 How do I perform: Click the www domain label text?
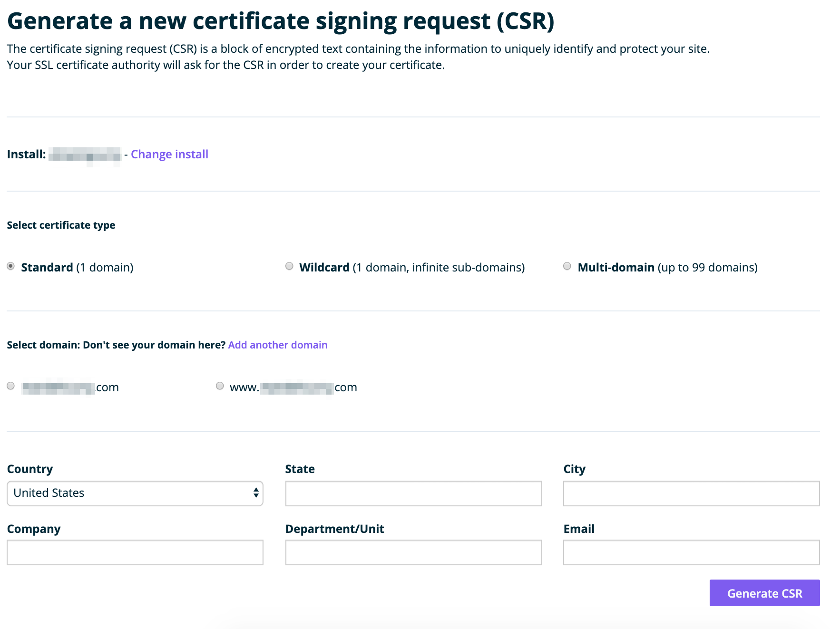click(293, 388)
